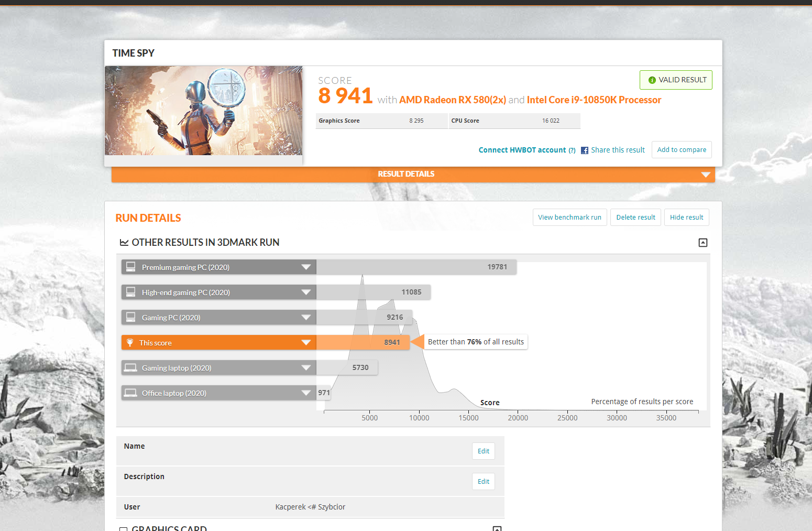Click Delete result button

[635, 218]
